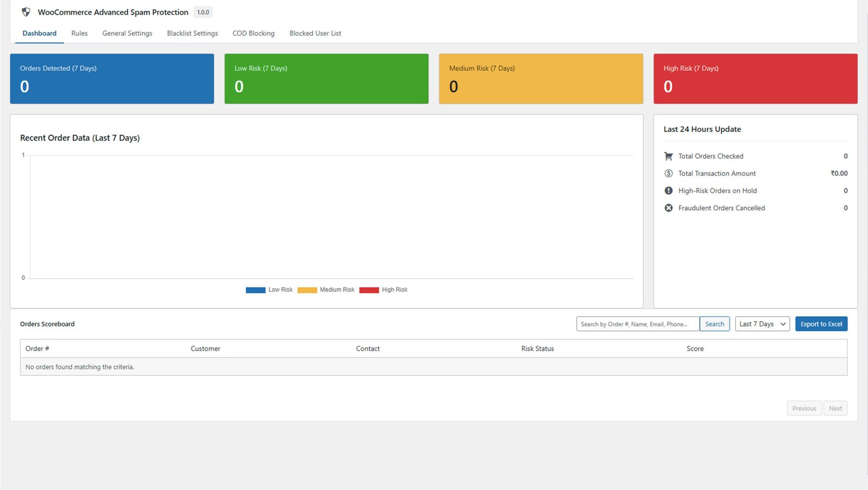Open Blacklist Settings tab
The width and height of the screenshot is (868, 490).
point(192,34)
